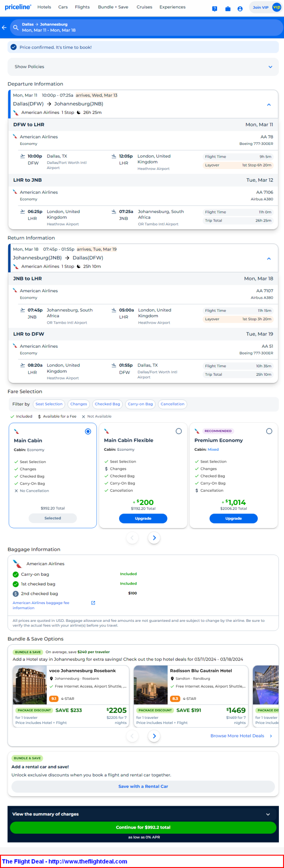
Task: Click the back arrow in search bar
Action: [x=4, y=28]
